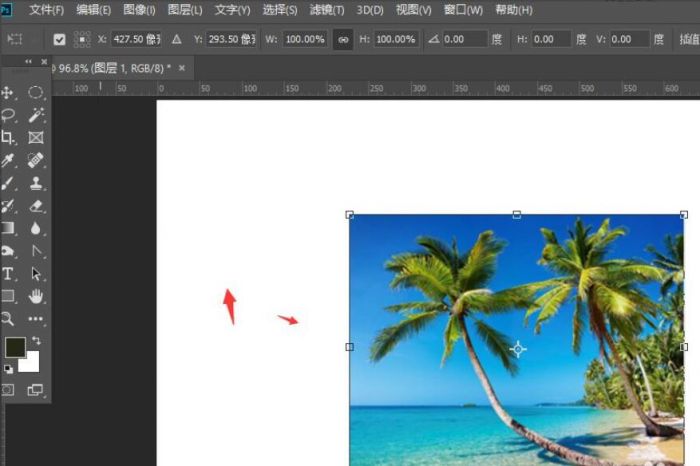Select the Zoom magnifier tool

[x=8, y=319]
